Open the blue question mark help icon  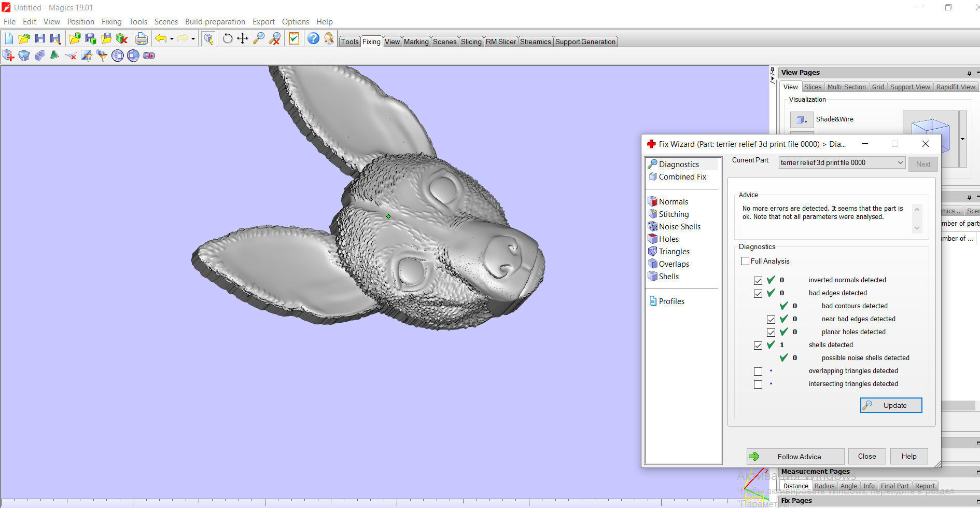coord(313,38)
